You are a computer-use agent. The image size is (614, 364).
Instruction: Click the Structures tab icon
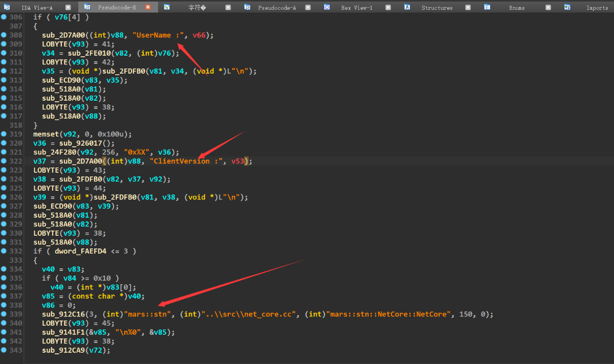coord(407,7)
